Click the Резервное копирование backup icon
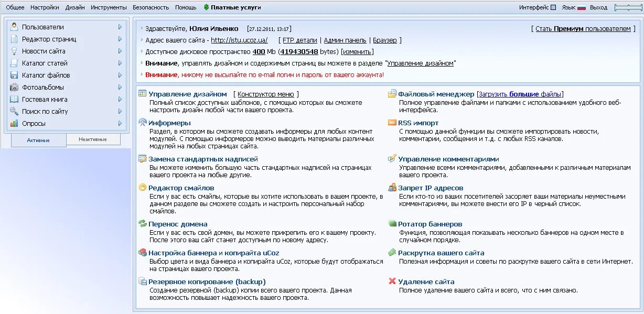The height and width of the screenshot is (314, 644). 142,281
